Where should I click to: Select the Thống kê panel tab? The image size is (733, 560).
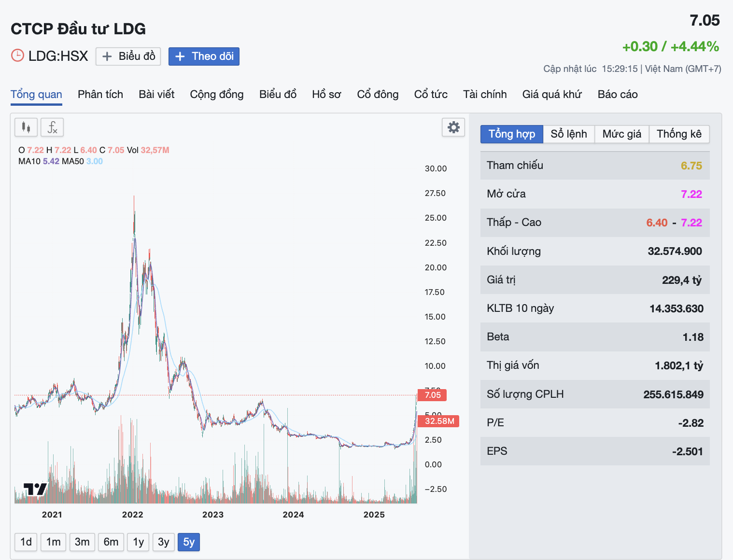[679, 134]
